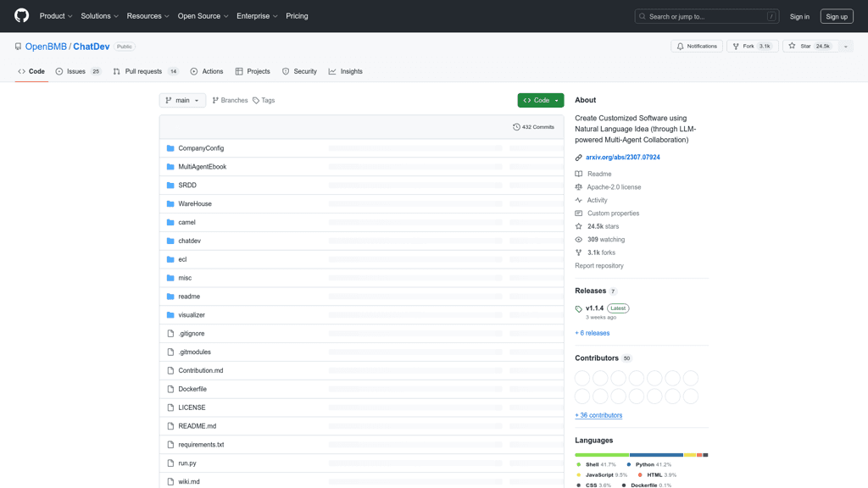
Task: Open the 432 Commits history
Action: point(533,127)
